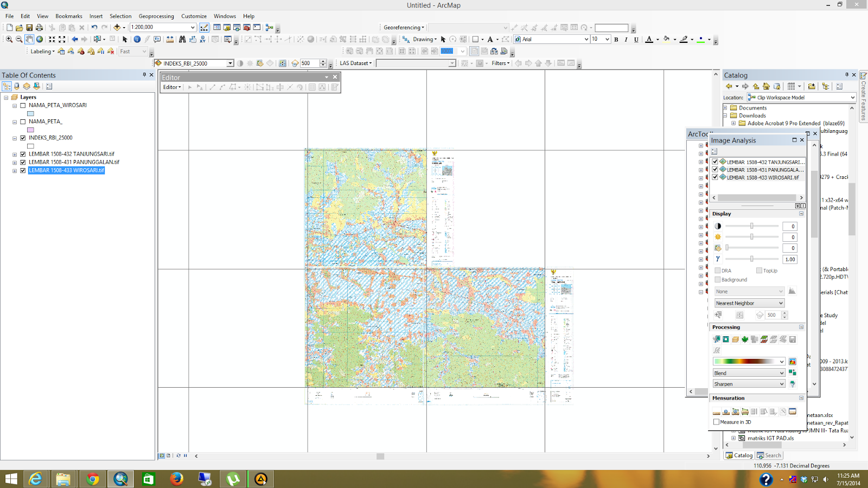Open the Customize menu
Viewport: 868px width, 488px height.
(x=194, y=16)
